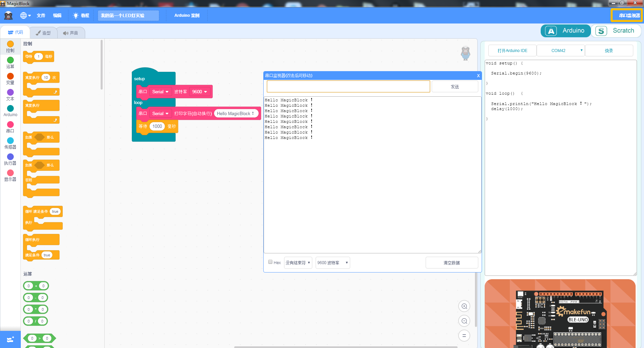Open the 控制 block category

(x=10, y=47)
